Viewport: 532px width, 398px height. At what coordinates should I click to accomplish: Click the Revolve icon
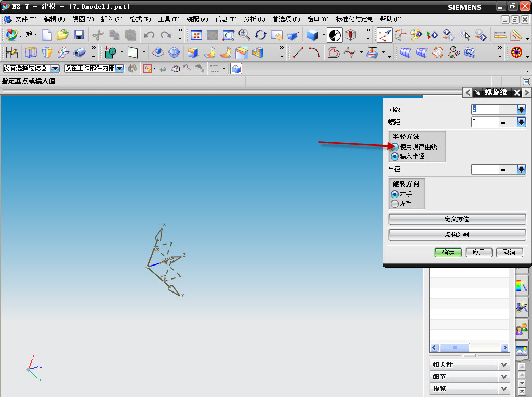point(47,52)
